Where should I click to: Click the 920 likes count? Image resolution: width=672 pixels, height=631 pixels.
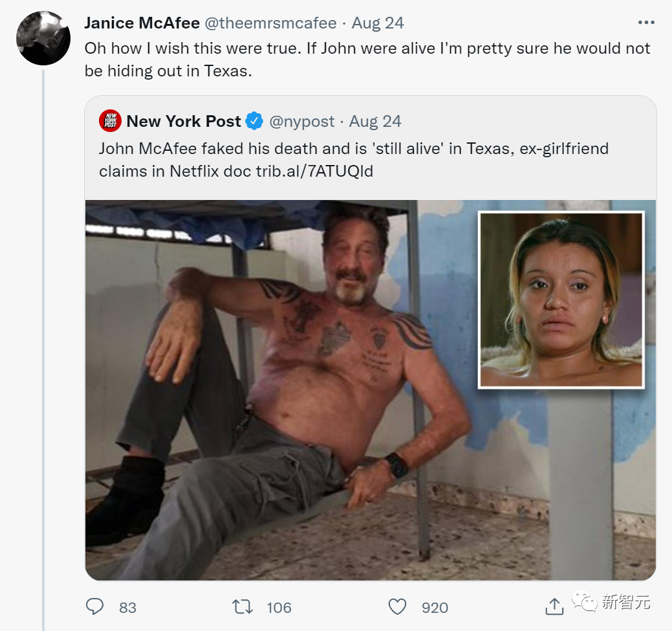[x=435, y=607]
